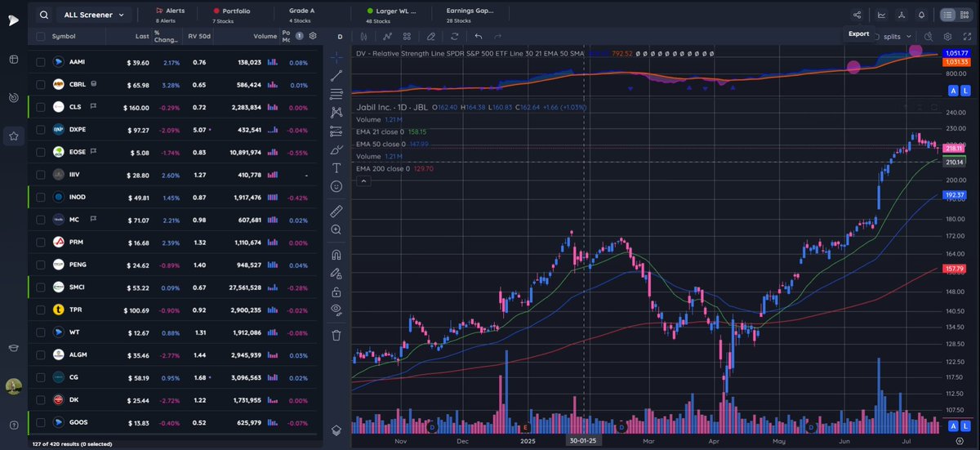Click the flag icon next to EOSE
Screen dimensions: 980x450
[x=95, y=152]
